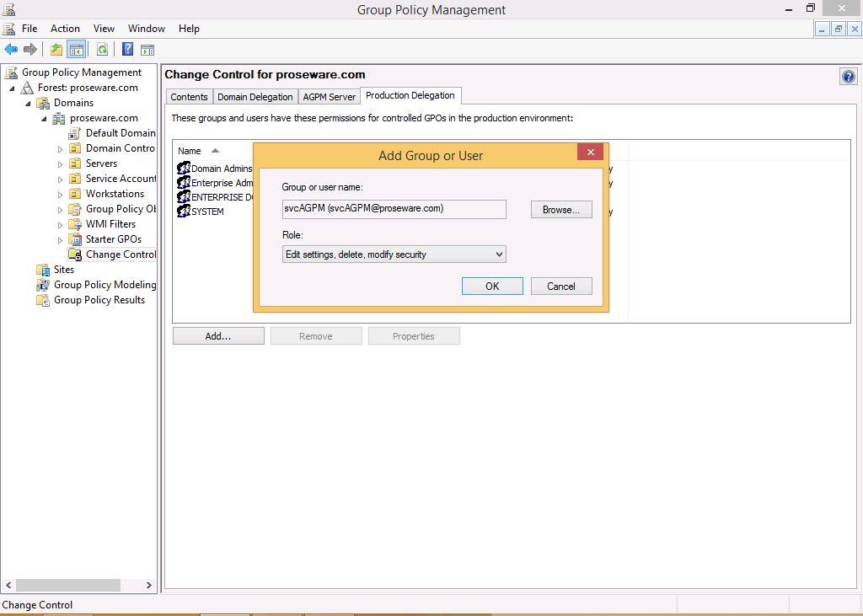This screenshot has width=863, height=616.
Task: Select the Group Policy Modeling node icon
Action: pos(44,285)
